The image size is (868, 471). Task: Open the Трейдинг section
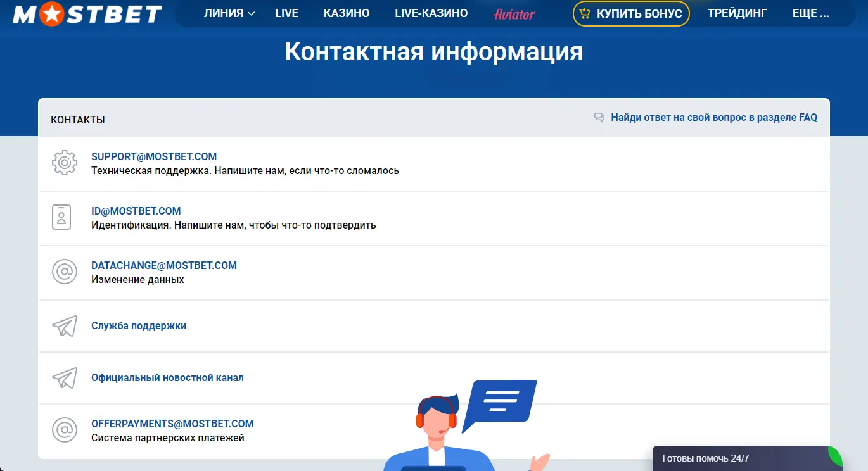coord(737,13)
